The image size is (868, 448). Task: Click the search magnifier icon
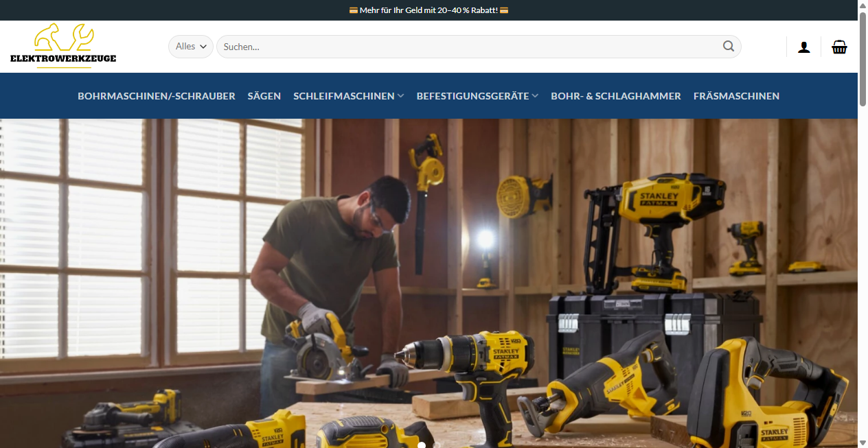pos(729,46)
